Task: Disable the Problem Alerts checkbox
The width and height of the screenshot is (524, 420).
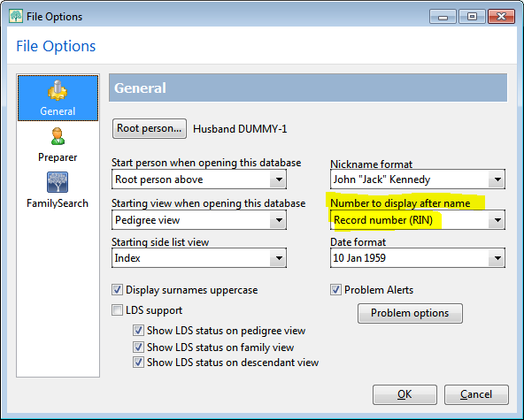Action: (335, 290)
